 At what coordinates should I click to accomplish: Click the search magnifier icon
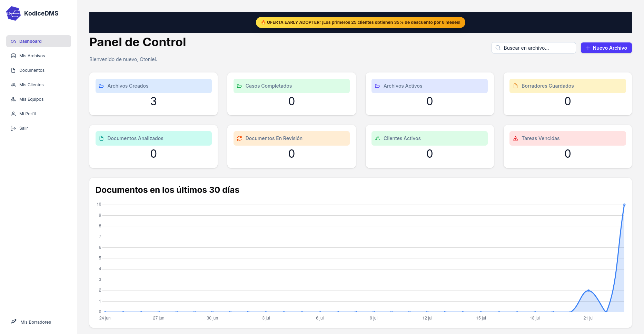498,48
